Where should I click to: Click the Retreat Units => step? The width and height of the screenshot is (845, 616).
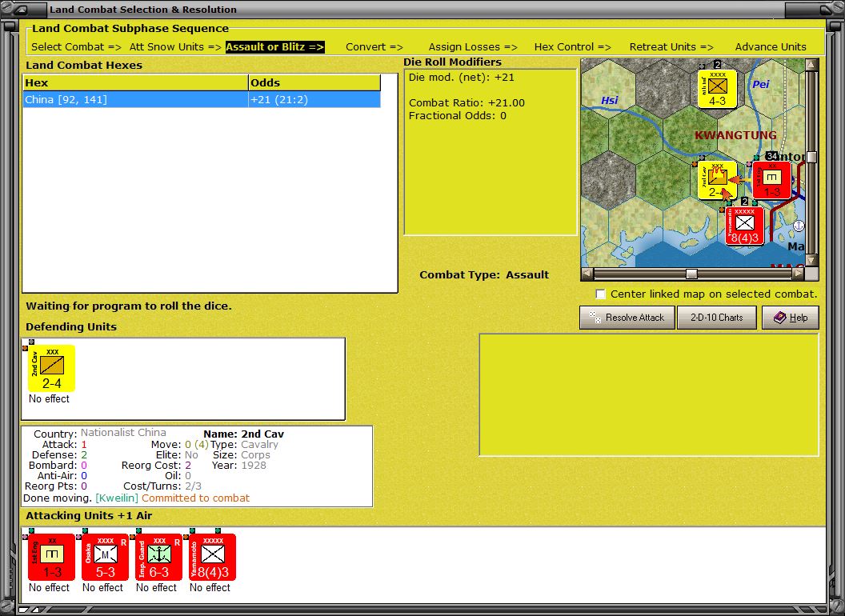click(x=671, y=47)
